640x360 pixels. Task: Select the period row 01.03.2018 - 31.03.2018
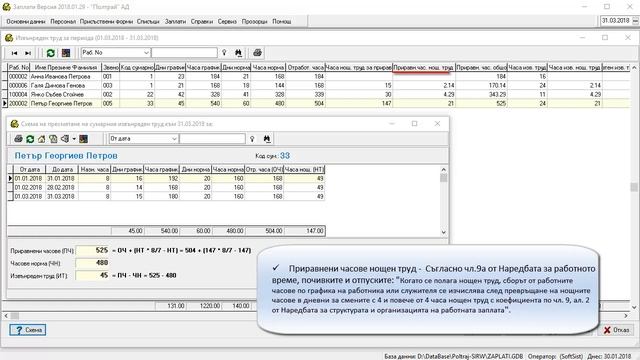(169, 196)
